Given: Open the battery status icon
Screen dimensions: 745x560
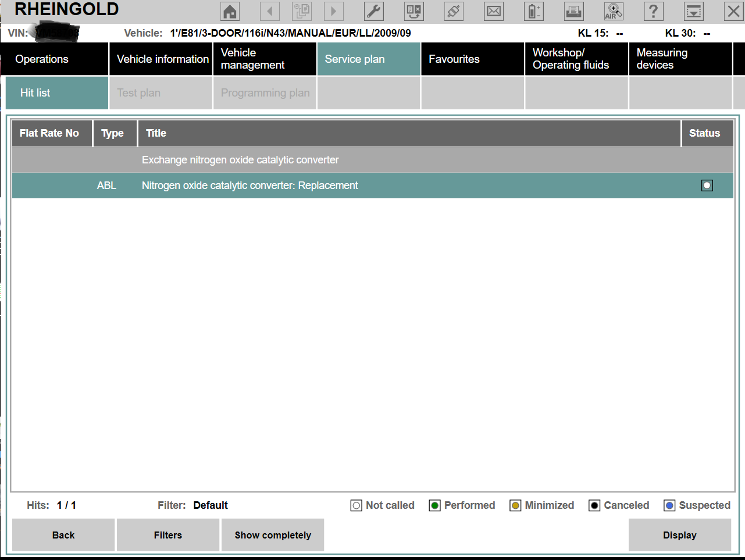Looking at the screenshot, I should point(533,11).
